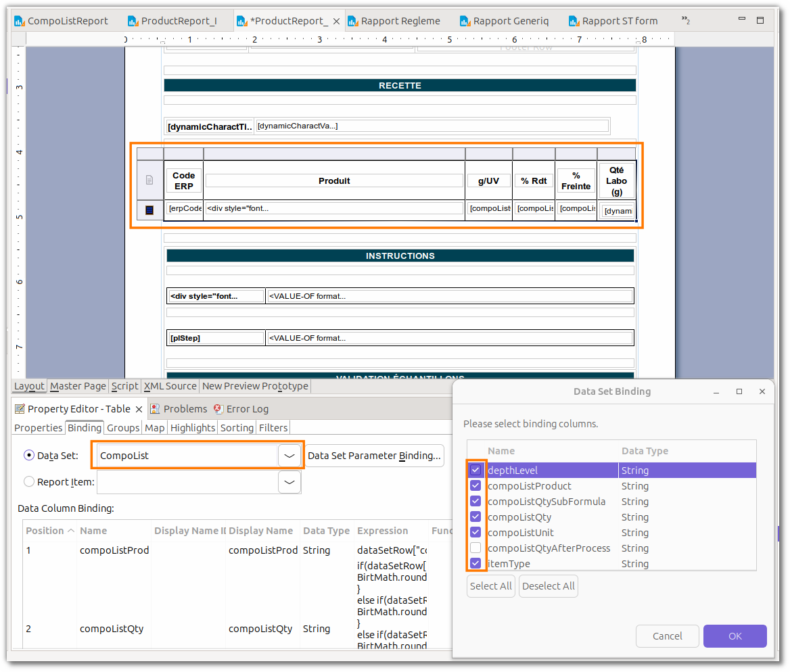
Task: Close the Property Editor - Table view
Action: coord(139,409)
